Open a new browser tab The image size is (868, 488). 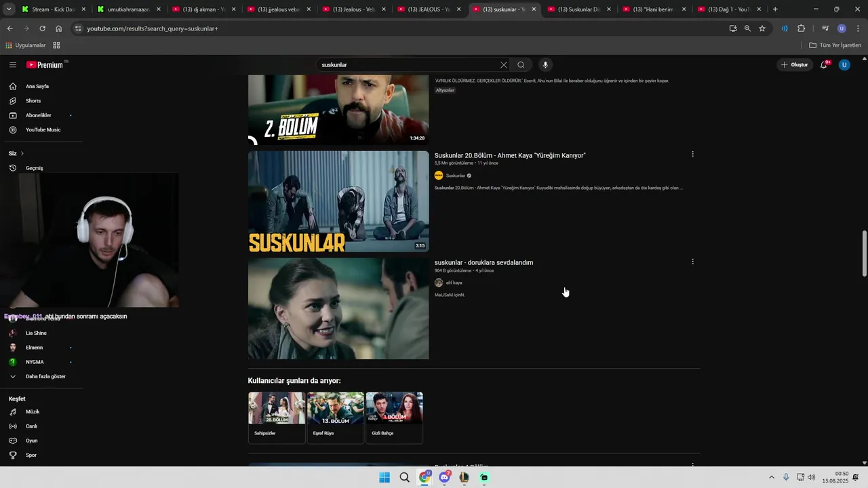tap(775, 9)
